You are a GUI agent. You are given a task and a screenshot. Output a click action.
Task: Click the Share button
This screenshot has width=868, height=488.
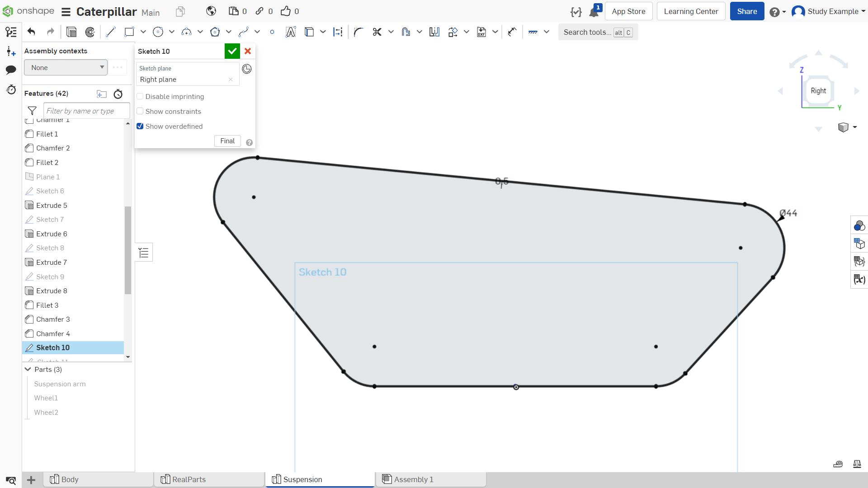point(747,11)
